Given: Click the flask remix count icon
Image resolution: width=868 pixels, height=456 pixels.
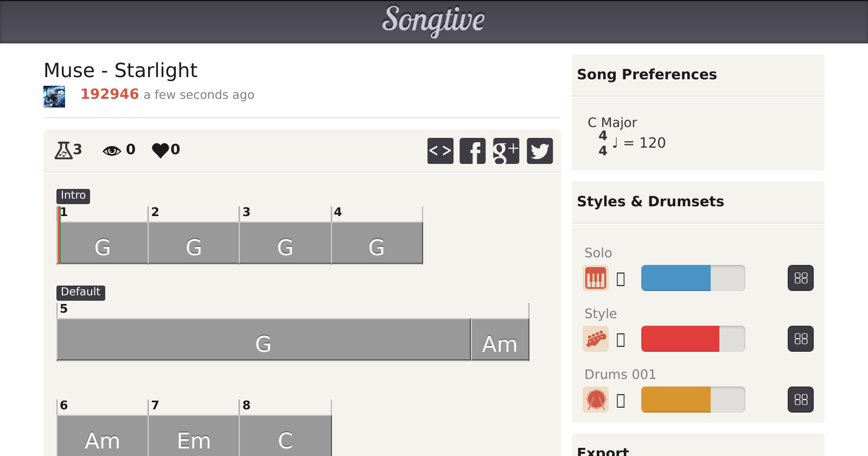Looking at the screenshot, I should (x=63, y=150).
